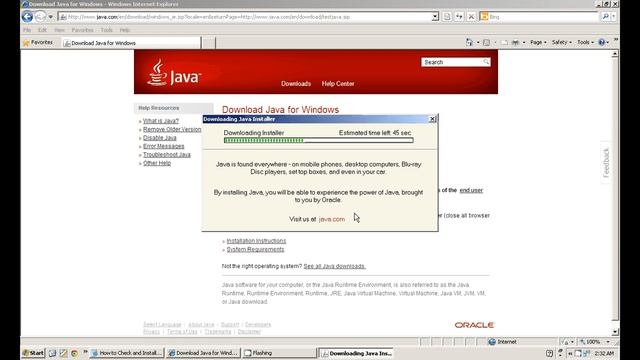Open the Remove Older Versions link
Viewport: 640px width, 360px height.
(x=172, y=129)
